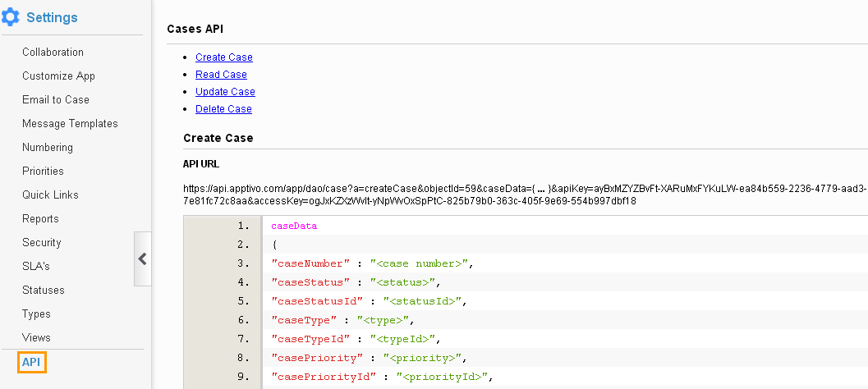The height and width of the screenshot is (389, 868).
Task: Click the "casePriority" code line
Action: tap(370, 358)
